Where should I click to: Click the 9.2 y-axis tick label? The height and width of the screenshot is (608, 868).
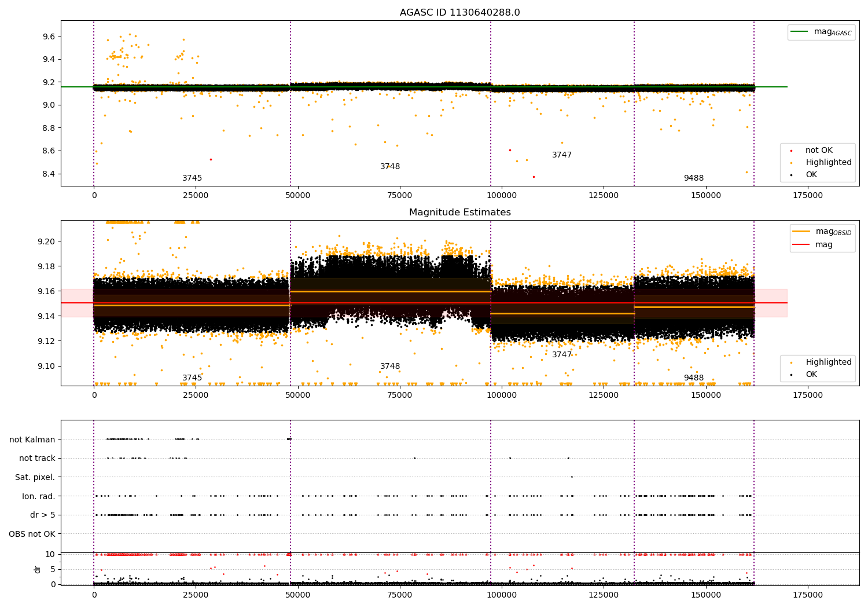(x=49, y=82)
